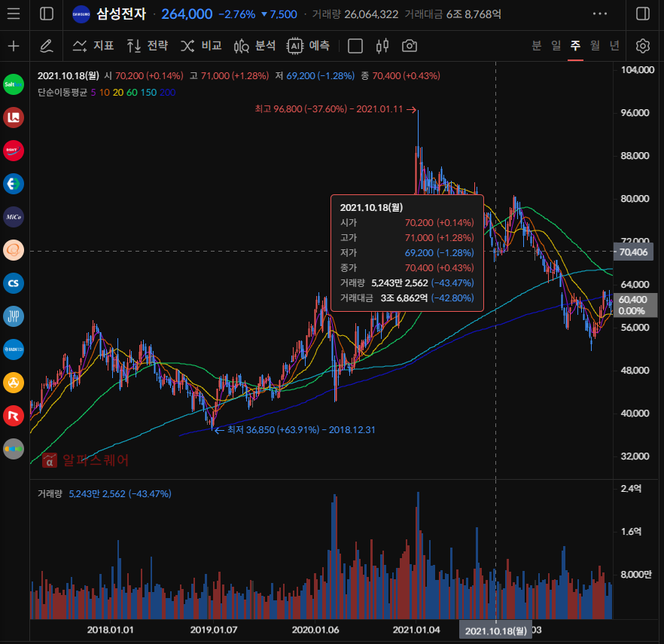The width and height of the screenshot is (664, 644).
Task: Take a chart snapshot with camera icon
Action: pos(410,46)
